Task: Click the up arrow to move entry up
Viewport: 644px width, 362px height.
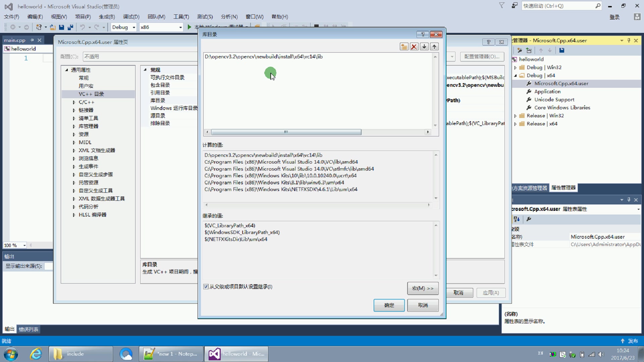Action: (x=434, y=47)
